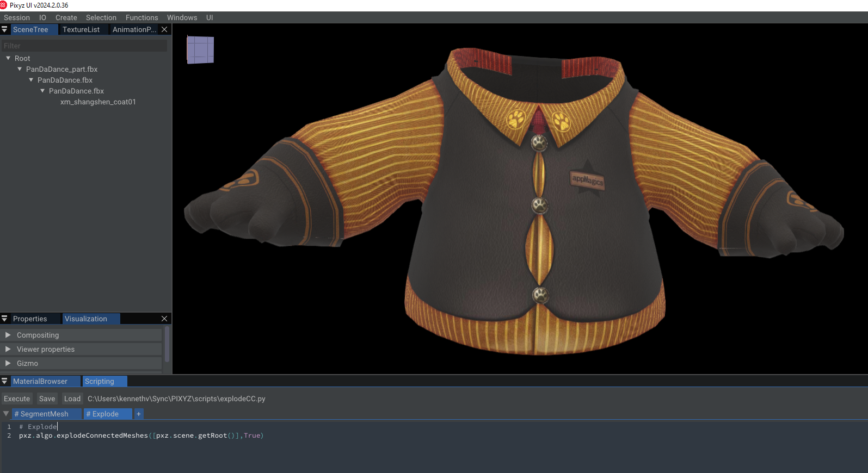Open the Properties panel options menu icon
This screenshot has height=473, width=868.
[4, 319]
